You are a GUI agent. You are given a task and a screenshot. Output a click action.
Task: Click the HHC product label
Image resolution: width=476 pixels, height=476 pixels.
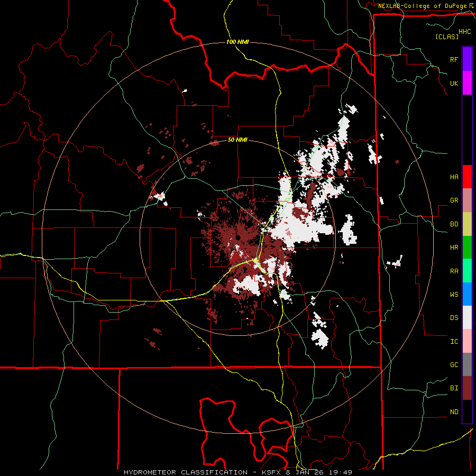point(464,31)
